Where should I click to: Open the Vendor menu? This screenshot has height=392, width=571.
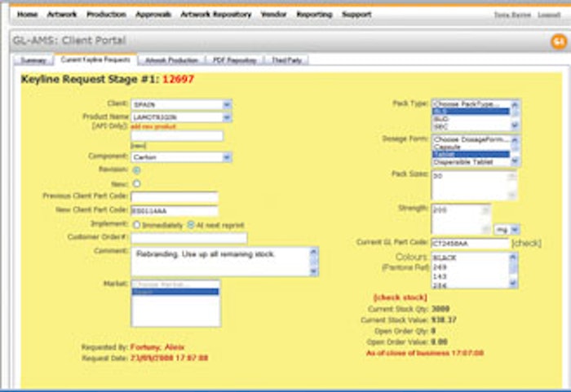[274, 15]
